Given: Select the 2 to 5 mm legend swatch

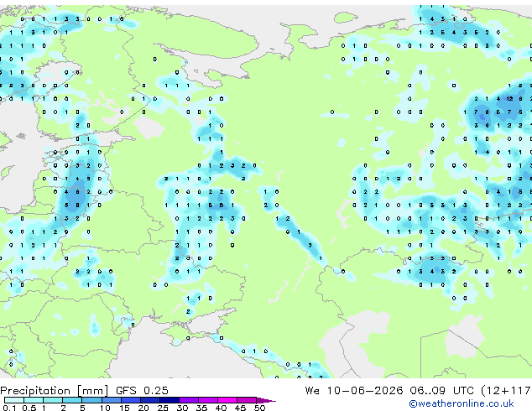Looking at the screenshot, I should pyautogui.click(x=72, y=400).
